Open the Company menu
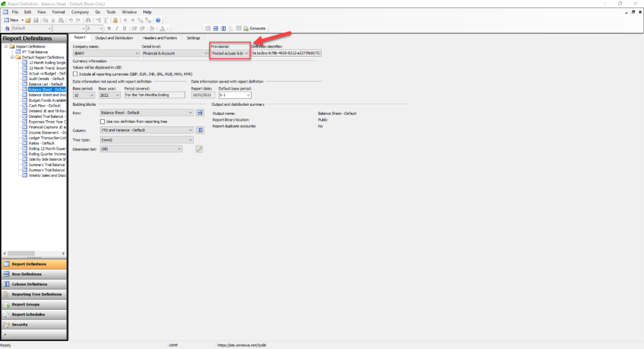The width and height of the screenshot is (644, 349). click(79, 12)
